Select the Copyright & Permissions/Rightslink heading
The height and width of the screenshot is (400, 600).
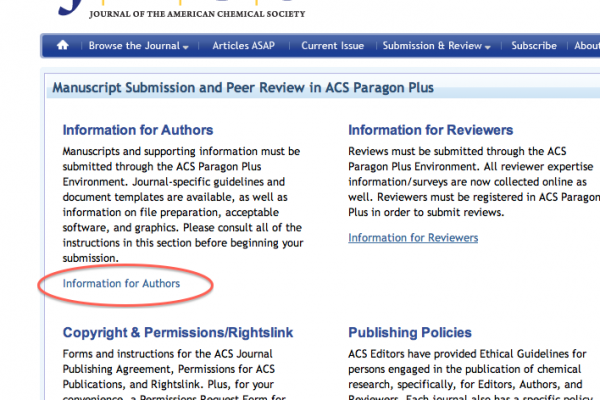[178, 333]
